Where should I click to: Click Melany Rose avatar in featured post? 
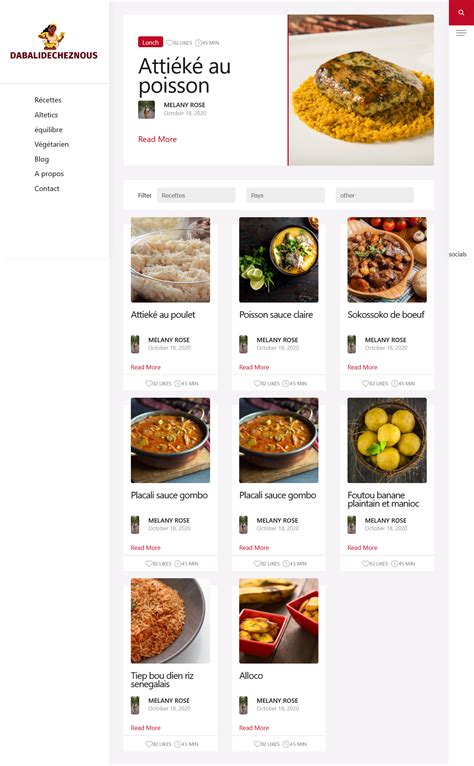point(147,109)
